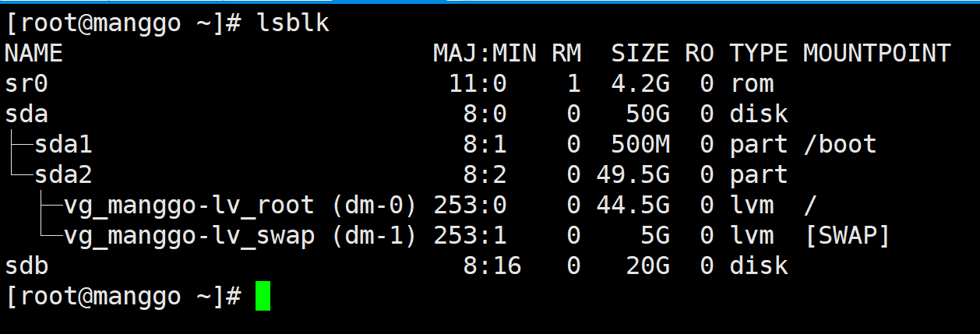Click the [SWAP] mountpoint text
Screen dimensions: 980x334
[x=847, y=236]
